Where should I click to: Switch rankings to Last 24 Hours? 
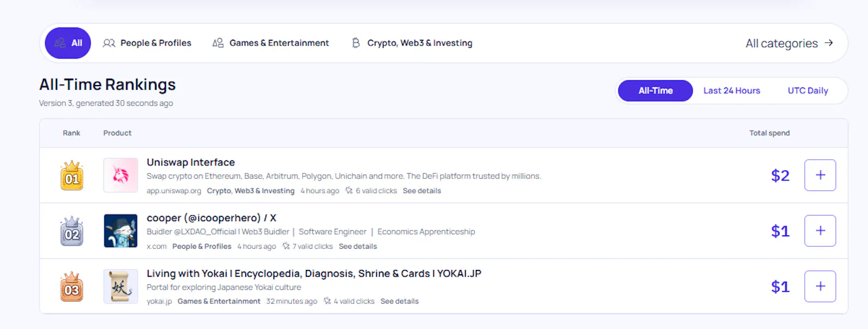tap(731, 91)
